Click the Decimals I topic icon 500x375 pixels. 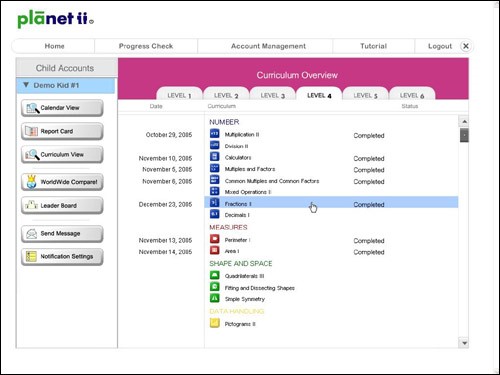214,214
